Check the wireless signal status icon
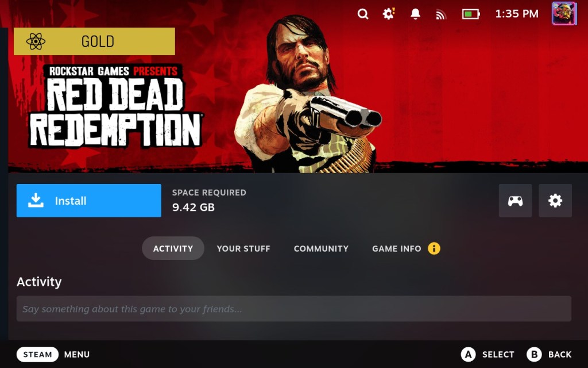588x368 pixels. point(441,14)
